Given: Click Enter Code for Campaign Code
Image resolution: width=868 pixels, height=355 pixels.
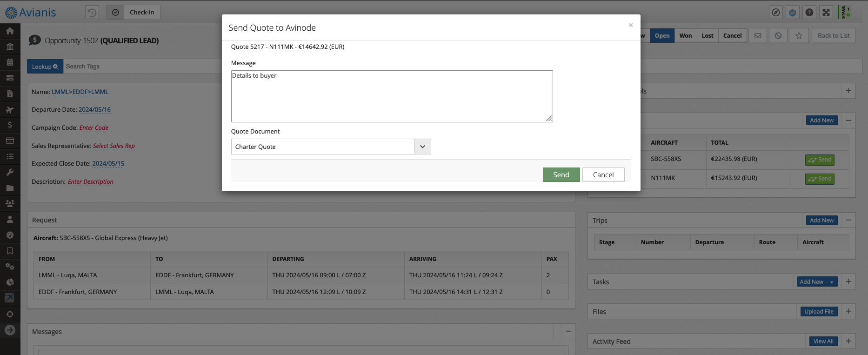Looking at the screenshot, I should click(x=94, y=128).
